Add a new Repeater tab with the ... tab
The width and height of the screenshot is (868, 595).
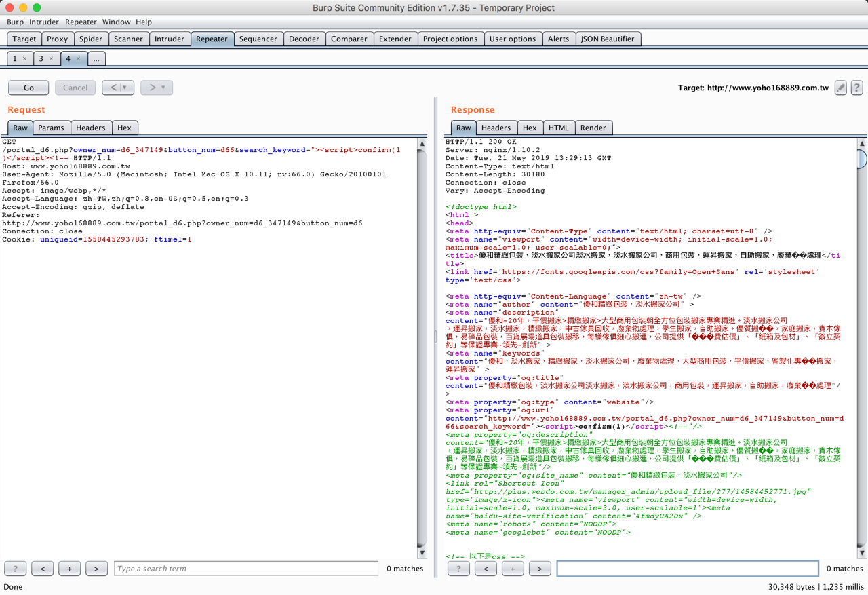[96, 59]
